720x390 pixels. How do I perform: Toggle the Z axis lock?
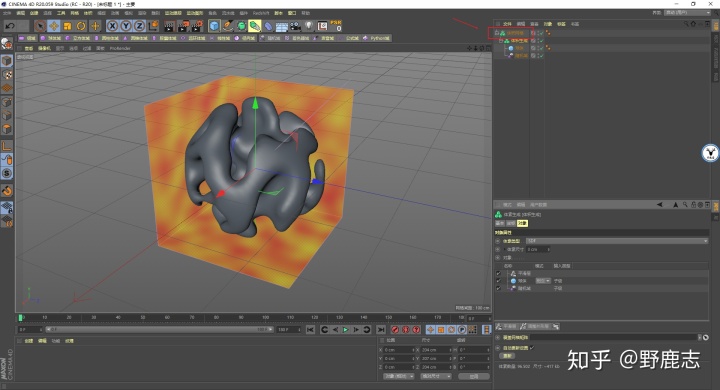(139, 26)
